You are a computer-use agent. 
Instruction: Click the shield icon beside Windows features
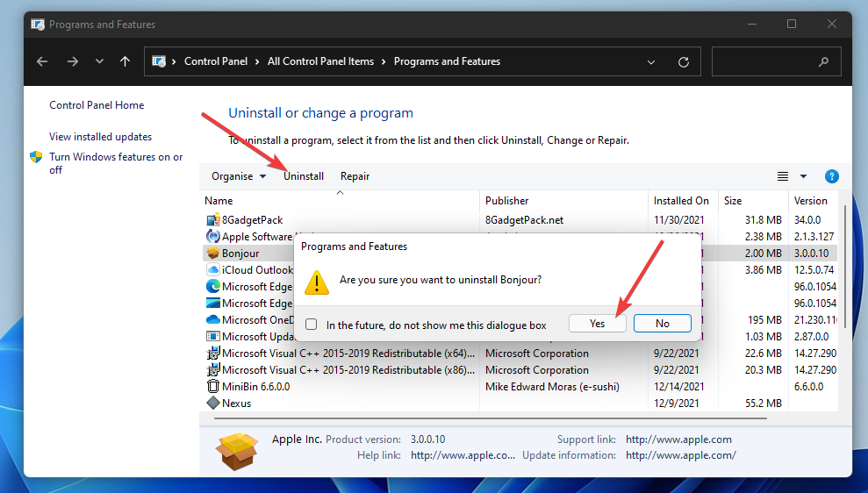click(x=36, y=157)
